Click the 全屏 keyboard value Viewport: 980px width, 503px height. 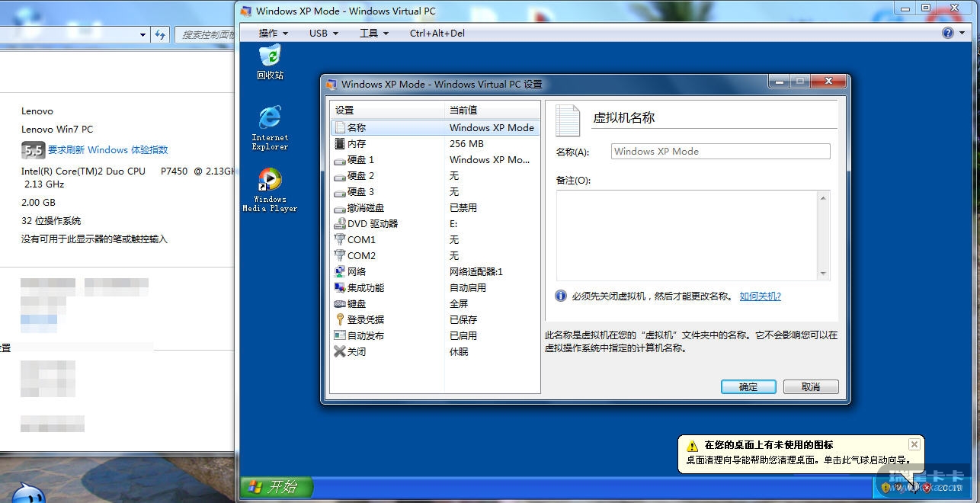point(459,304)
